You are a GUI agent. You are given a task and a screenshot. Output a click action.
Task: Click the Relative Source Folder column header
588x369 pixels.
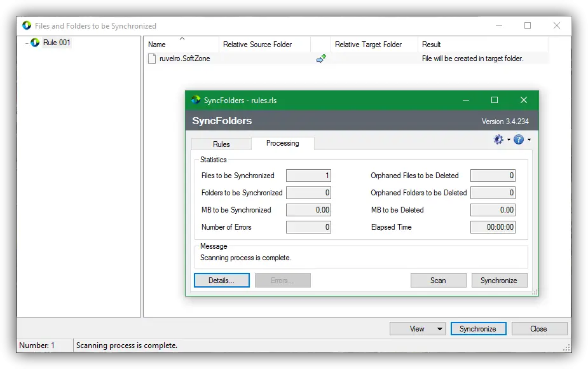click(x=264, y=45)
